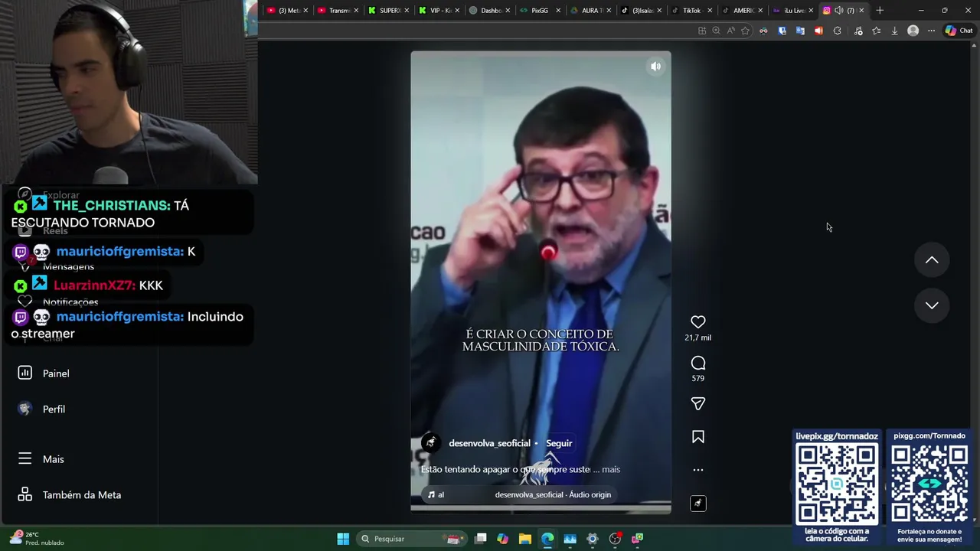Open the desenvolva_seoficial profile avatar
The height and width of the screenshot is (551, 980).
(x=431, y=443)
